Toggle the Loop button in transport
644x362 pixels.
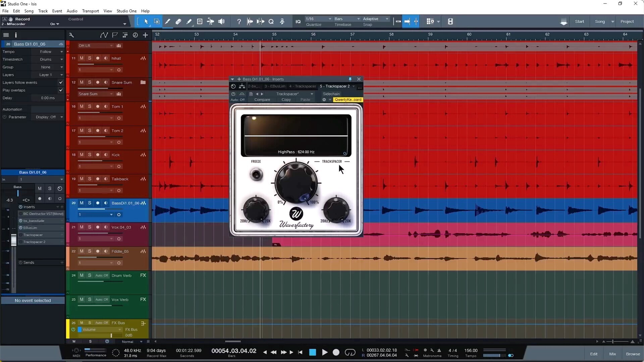pos(350,352)
